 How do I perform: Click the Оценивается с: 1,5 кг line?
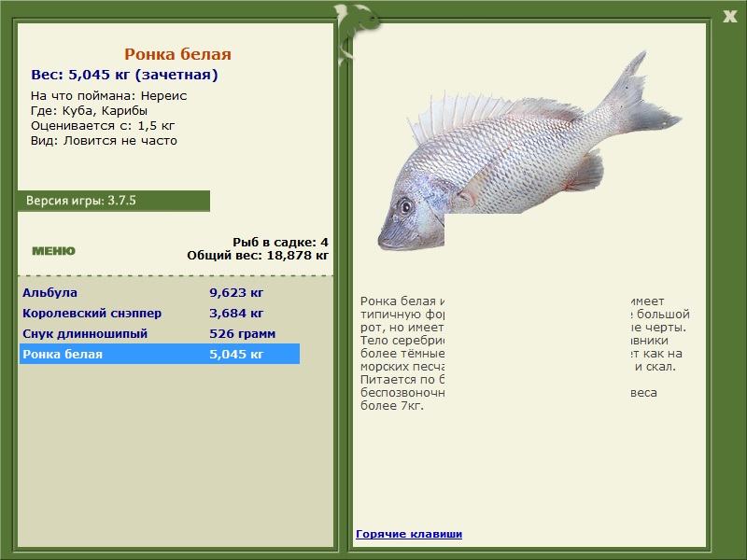point(103,126)
